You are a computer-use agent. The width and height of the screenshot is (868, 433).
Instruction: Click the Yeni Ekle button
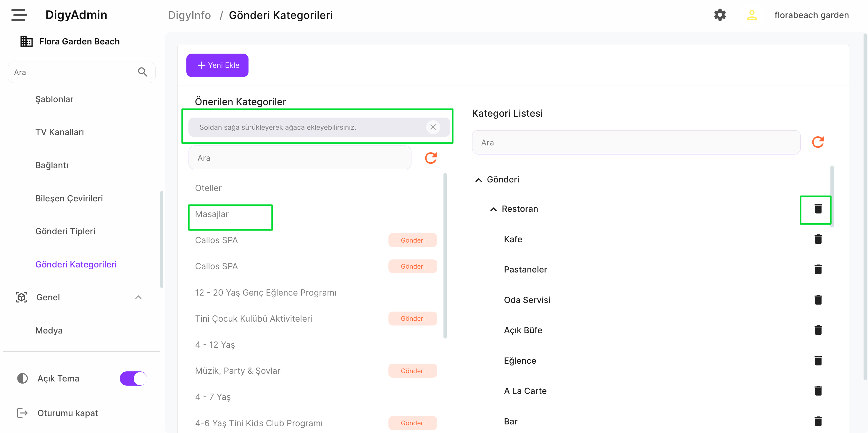click(x=217, y=65)
